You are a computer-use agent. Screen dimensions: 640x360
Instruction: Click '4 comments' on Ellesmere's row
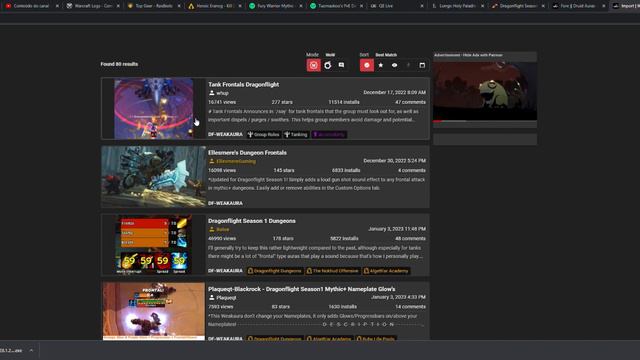412,170
